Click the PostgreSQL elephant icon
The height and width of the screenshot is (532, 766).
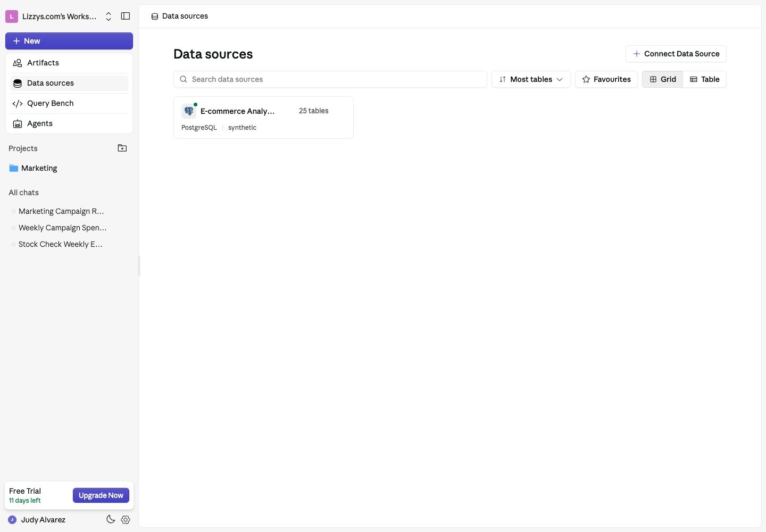[x=189, y=111]
